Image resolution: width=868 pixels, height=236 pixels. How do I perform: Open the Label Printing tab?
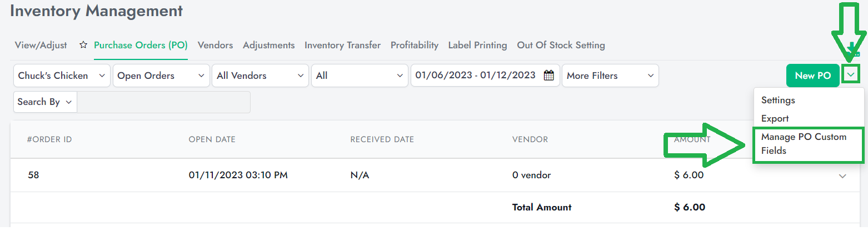pyautogui.click(x=477, y=45)
